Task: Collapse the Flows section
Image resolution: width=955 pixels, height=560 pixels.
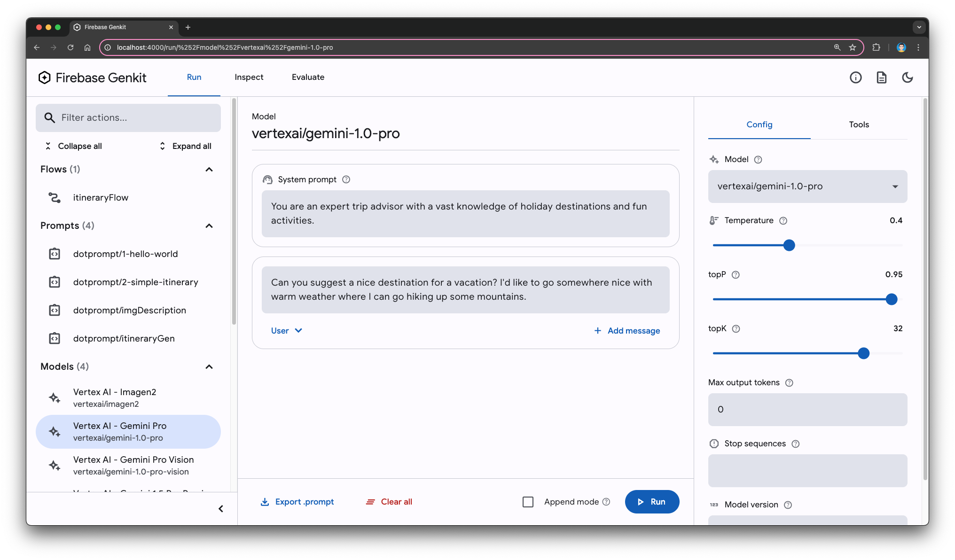Action: click(210, 169)
